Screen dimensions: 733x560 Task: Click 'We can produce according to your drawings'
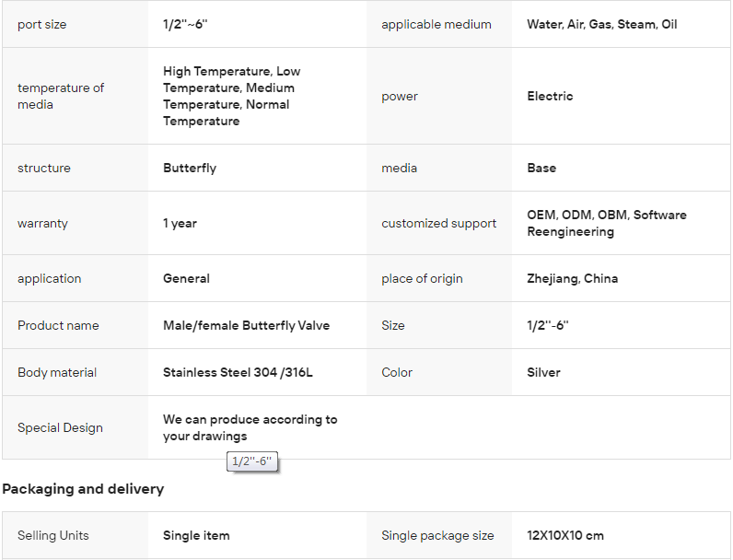(250, 427)
